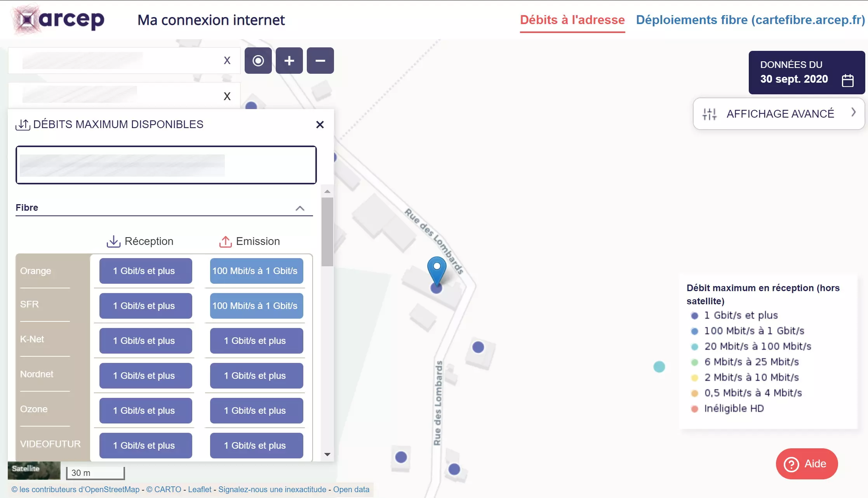Clear the second address search field
This screenshot has height=498, width=868.
pos(227,96)
